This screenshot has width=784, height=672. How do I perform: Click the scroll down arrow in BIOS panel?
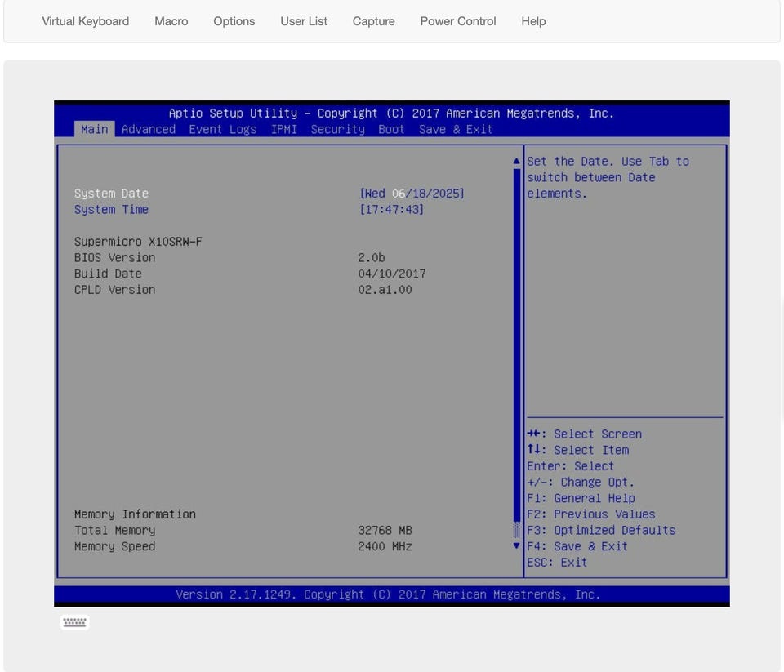tap(516, 545)
